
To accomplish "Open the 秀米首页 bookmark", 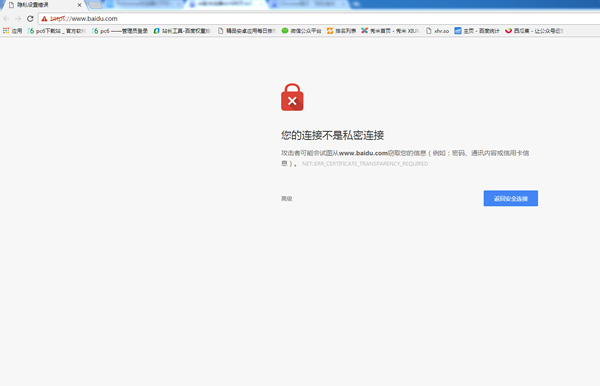I will pos(390,31).
